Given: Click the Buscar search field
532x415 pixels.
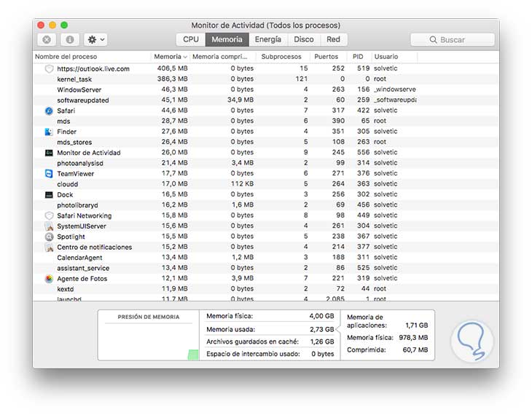Looking at the screenshot, I should (453, 39).
